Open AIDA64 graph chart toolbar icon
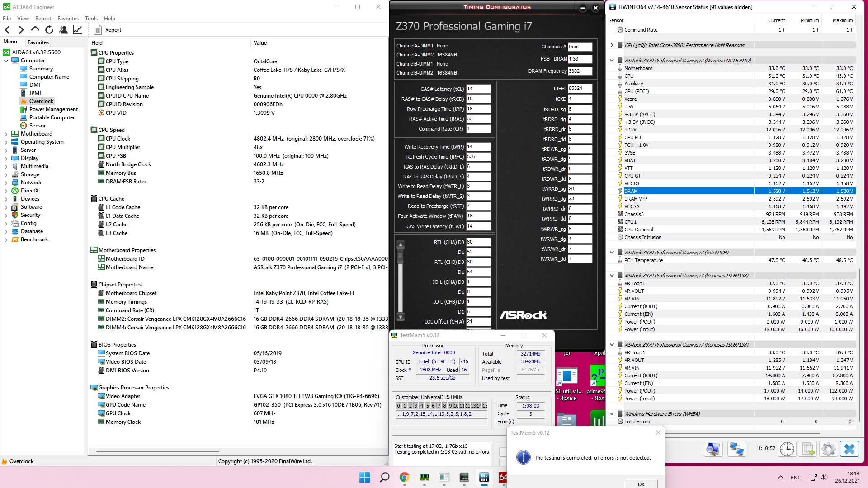 (77, 30)
